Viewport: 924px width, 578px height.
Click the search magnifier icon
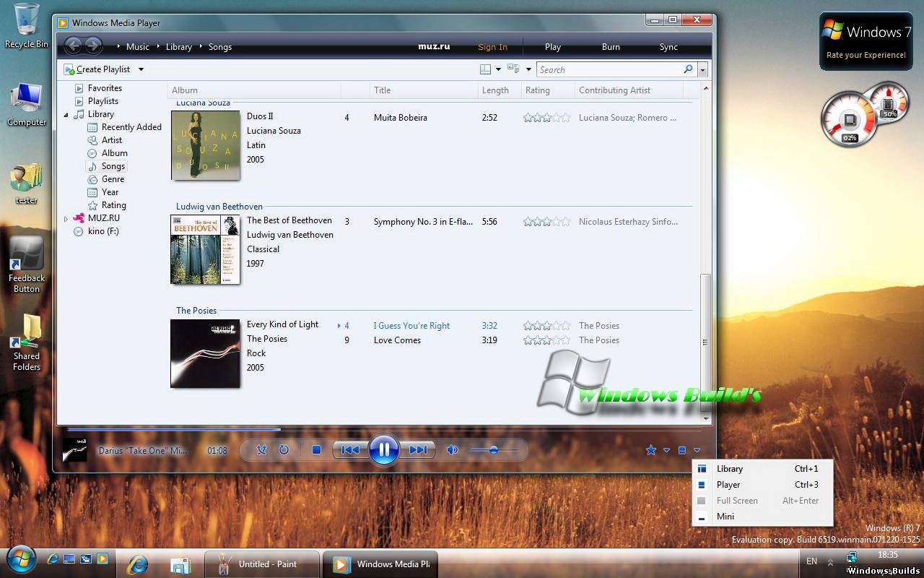click(x=688, y=69)
